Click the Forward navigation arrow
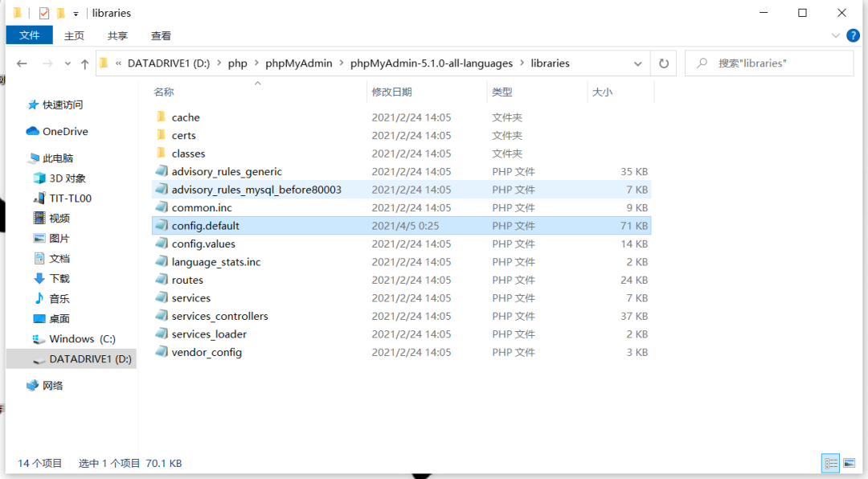 point(47,63)
